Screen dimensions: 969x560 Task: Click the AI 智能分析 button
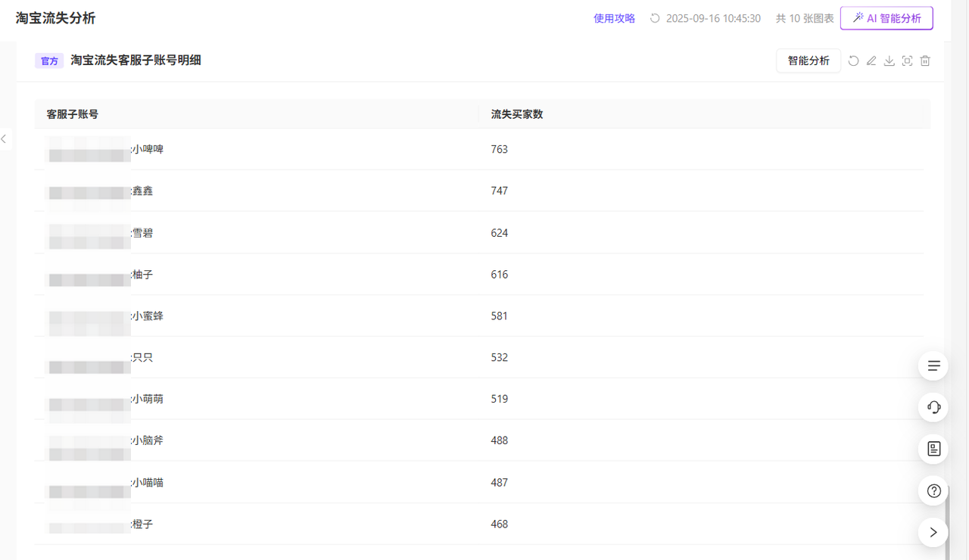886,18
